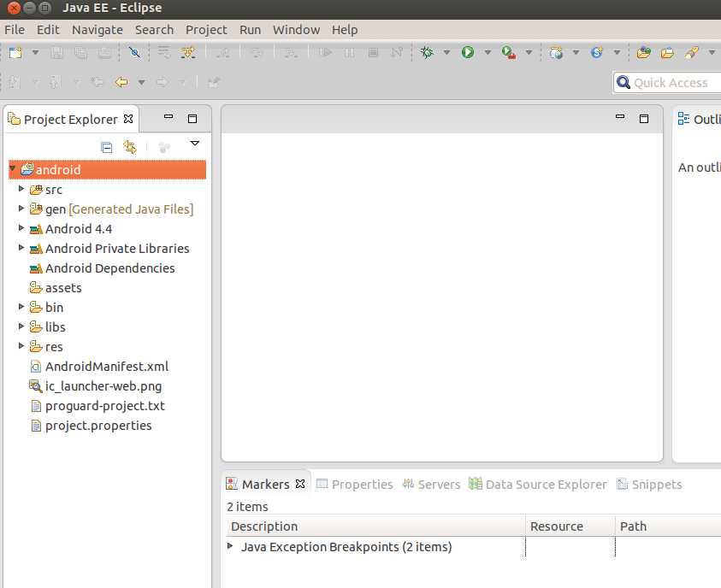
Task: Open the New wizard dropdown arrow
Action: click(35, 52)
